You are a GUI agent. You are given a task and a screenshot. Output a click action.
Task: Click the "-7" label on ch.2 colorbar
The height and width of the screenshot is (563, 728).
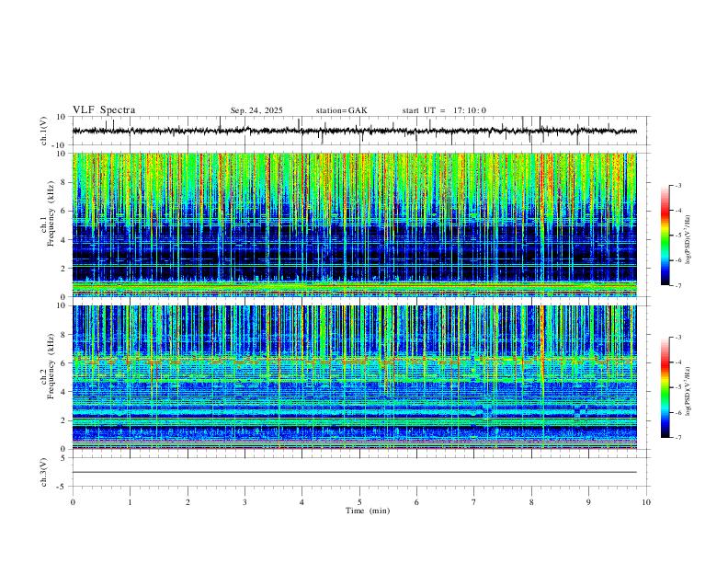677,438
